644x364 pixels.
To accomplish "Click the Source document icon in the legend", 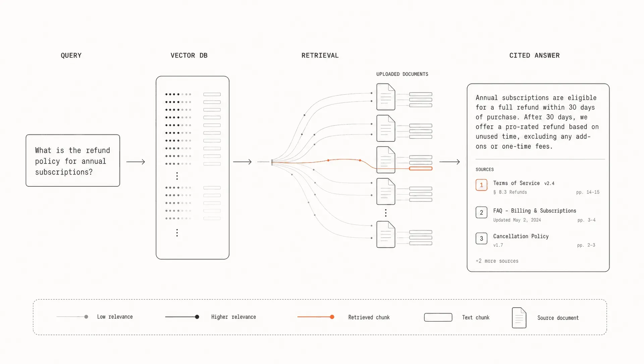I will coord(519,318).
